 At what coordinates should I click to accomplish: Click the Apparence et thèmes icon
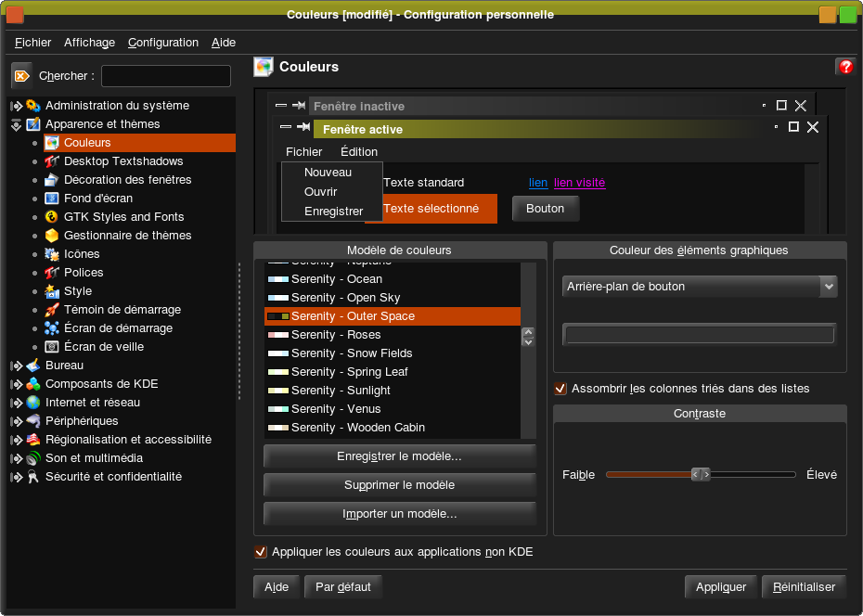pyautogui.click(x=33, y=124)
